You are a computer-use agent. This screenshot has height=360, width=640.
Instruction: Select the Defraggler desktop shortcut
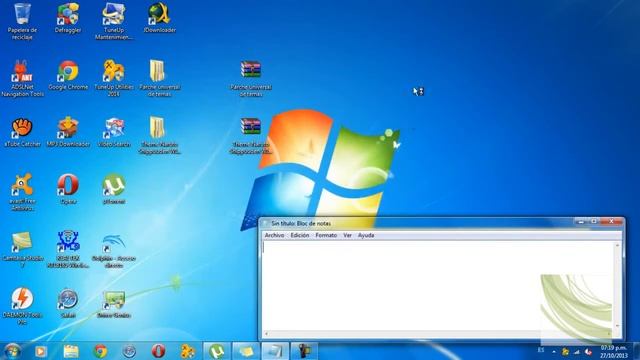point(68,18)
